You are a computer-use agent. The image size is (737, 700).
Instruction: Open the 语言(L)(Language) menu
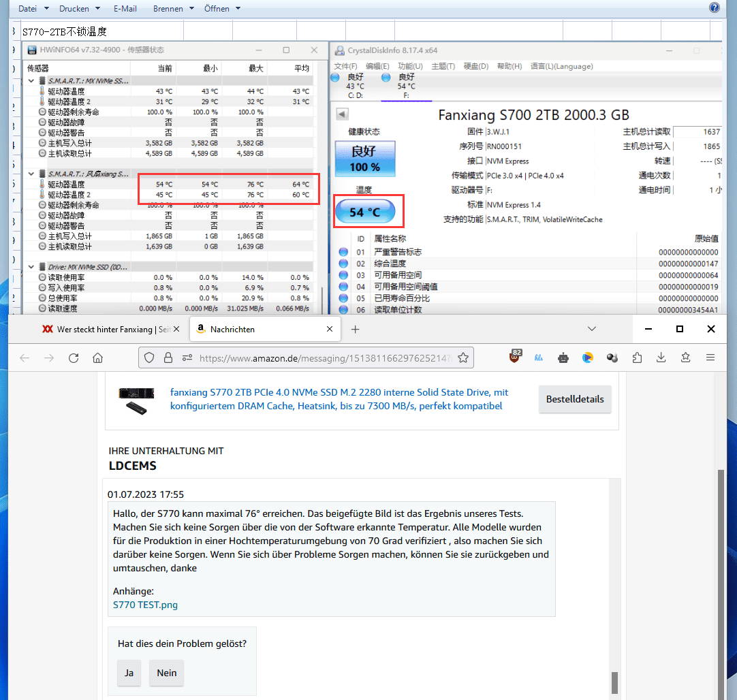tap(562, 66)
